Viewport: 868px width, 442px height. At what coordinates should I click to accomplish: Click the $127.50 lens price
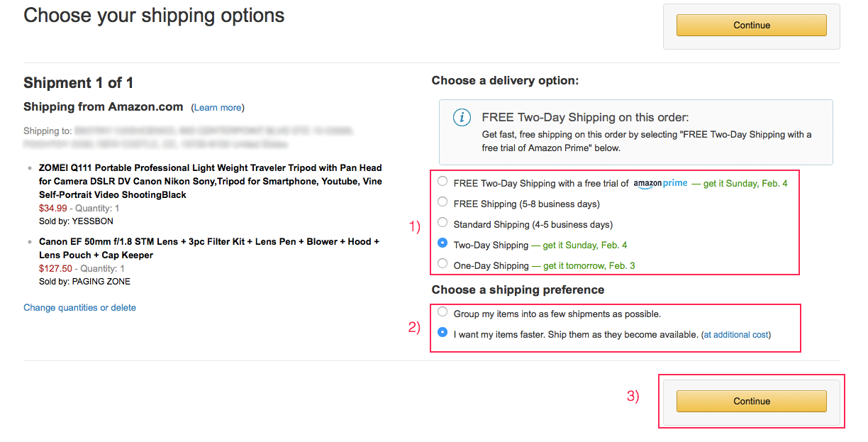(x=55, y=269)
